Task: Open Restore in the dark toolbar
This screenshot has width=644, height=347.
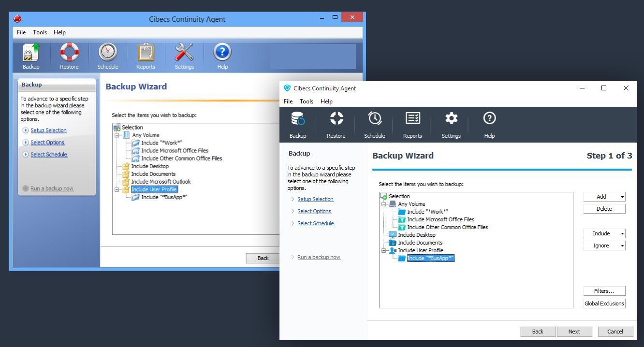Action: 336,119
